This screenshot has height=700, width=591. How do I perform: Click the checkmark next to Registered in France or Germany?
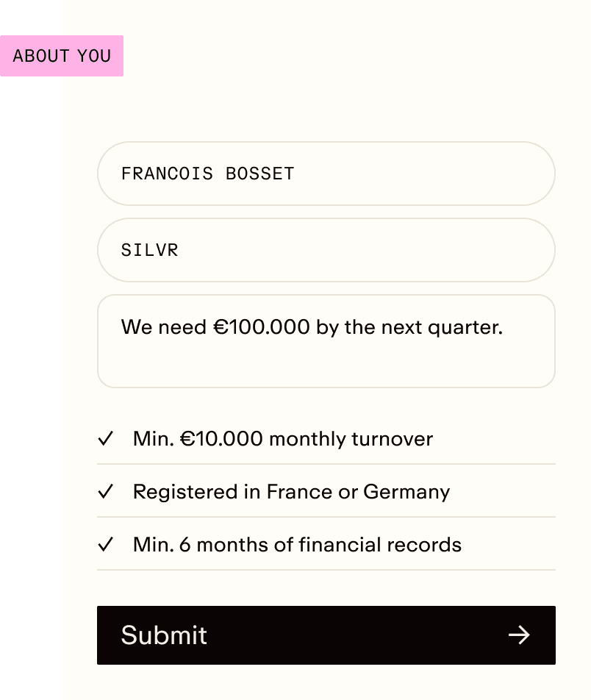tap(106, 491)
